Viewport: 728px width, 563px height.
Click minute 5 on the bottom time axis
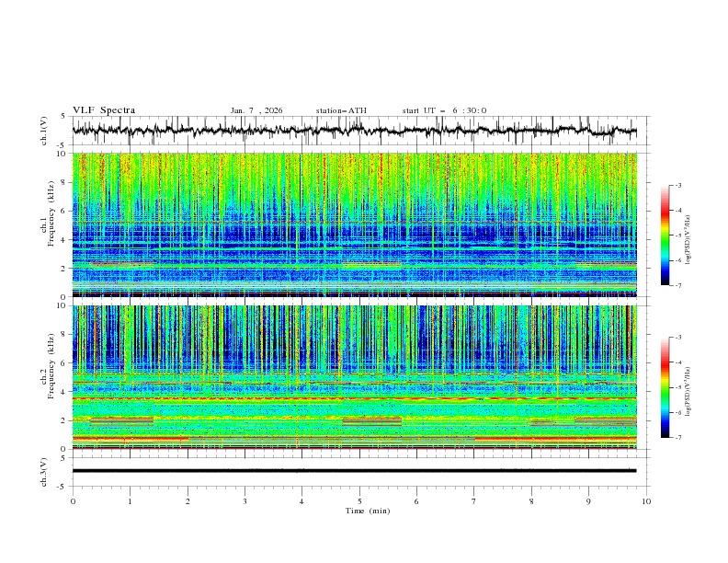coord(359,501)
